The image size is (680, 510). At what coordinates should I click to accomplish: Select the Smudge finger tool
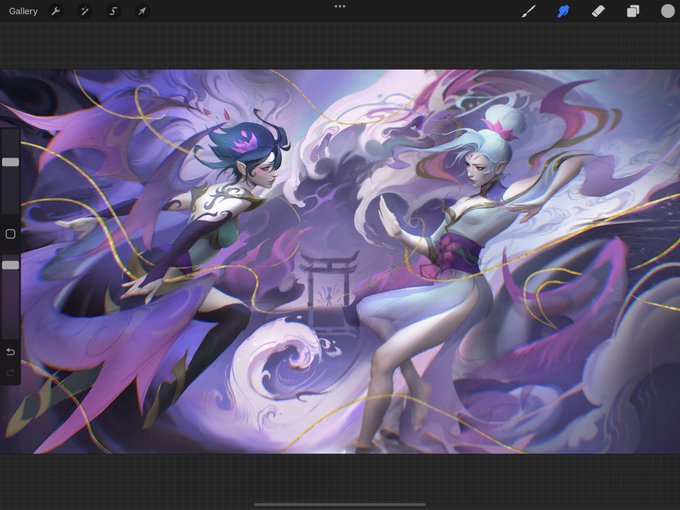point(563,11)
